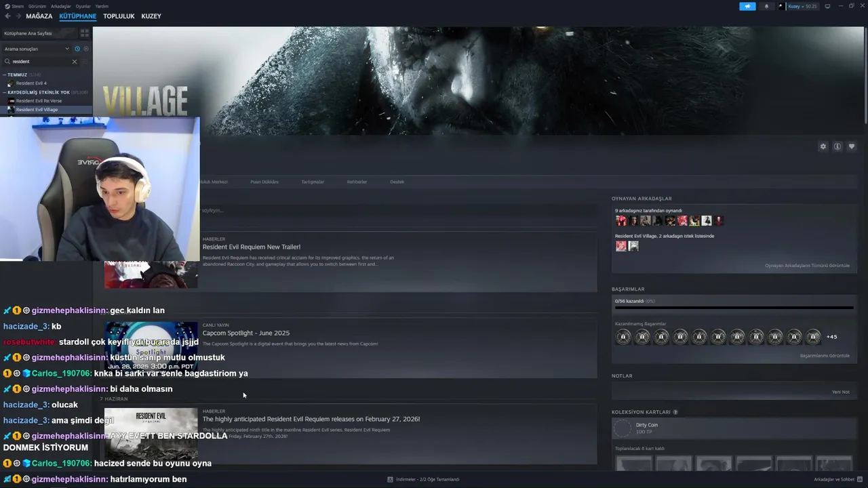Click the main page vertical scrollbar
The width and height of the screenshot is (868, 488).
point(865,76)
